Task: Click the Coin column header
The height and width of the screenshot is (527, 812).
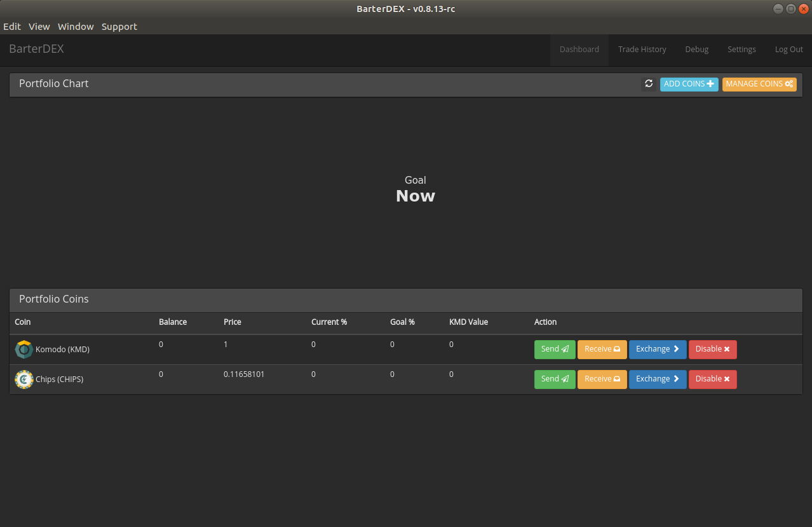Action: (23, 322)
